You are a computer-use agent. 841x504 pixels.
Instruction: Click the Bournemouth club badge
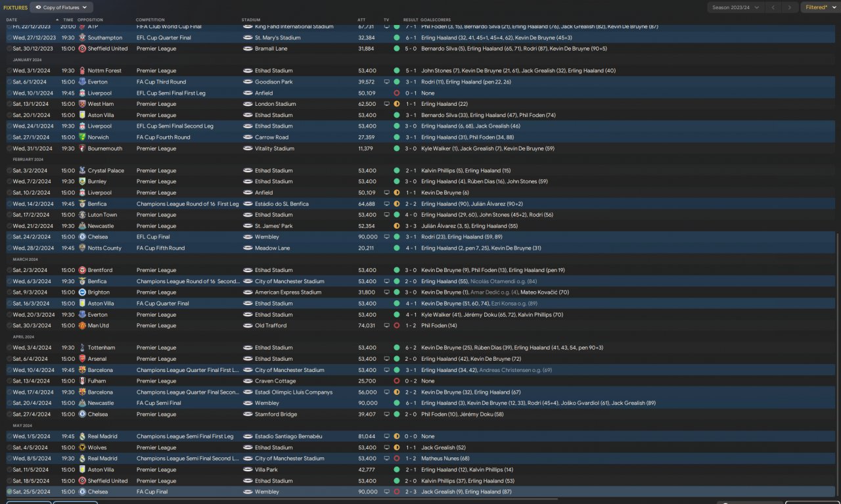[x=82, y=149]
